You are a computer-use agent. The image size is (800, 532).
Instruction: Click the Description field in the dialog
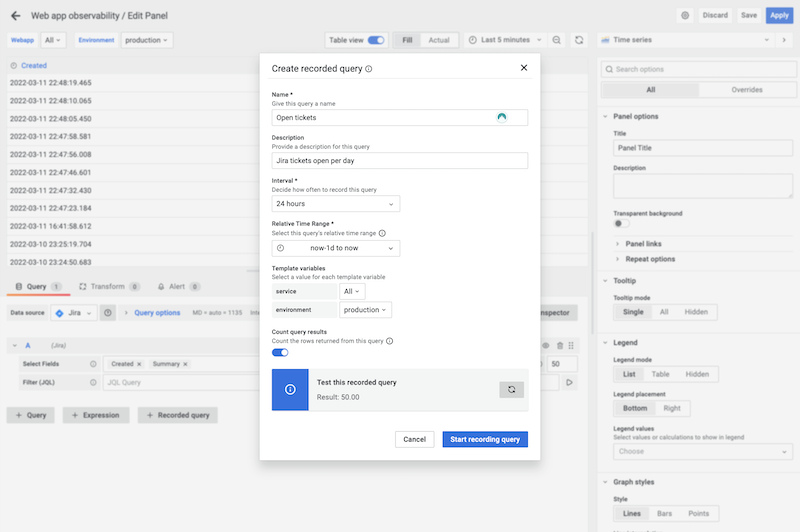tap(400, 160)
